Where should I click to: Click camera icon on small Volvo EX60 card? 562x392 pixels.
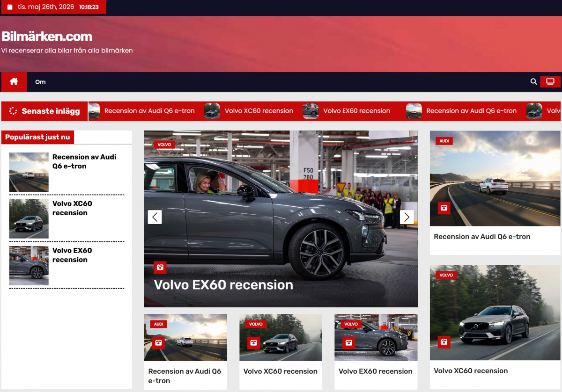click(348, 343)
